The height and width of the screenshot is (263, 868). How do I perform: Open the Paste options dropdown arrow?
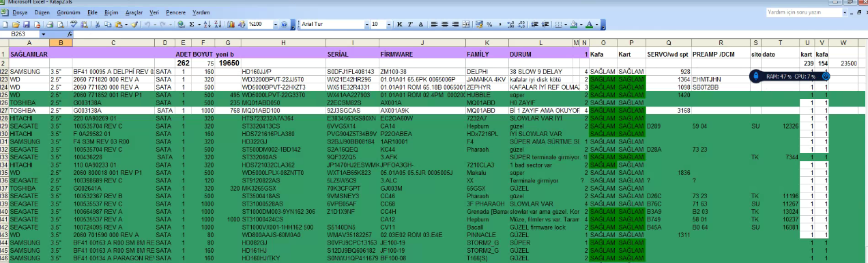coord(126,24)
